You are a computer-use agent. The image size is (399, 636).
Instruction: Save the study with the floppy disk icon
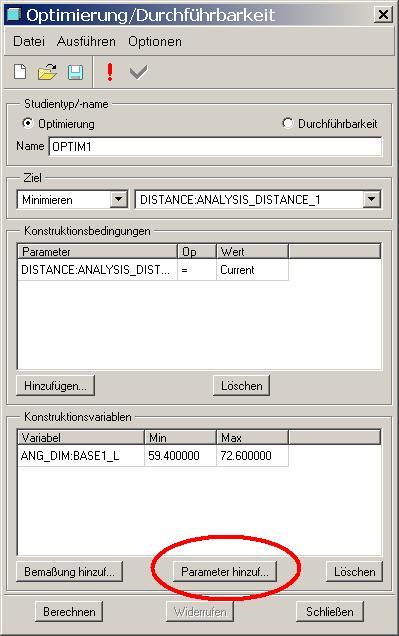(75, 72)
